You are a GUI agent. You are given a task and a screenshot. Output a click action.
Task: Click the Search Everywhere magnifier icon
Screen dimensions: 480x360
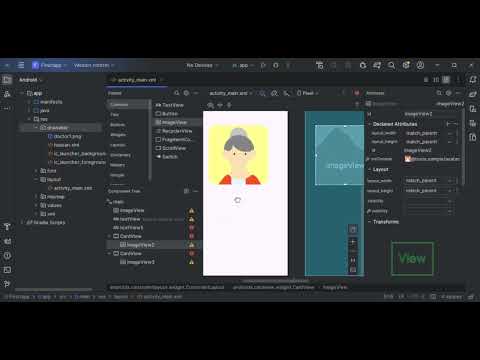pyautogui.click(x=391, y=65)
